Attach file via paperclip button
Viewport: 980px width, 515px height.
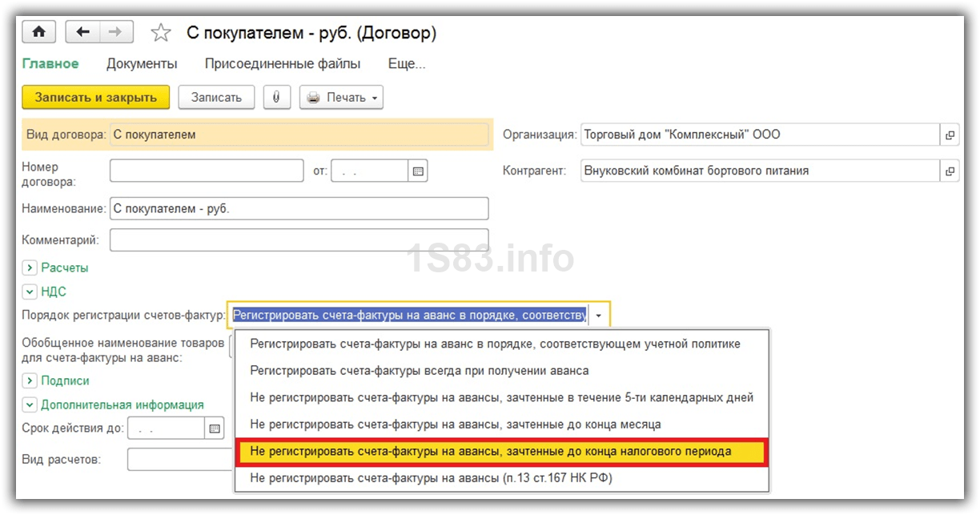tap(276, 97)
